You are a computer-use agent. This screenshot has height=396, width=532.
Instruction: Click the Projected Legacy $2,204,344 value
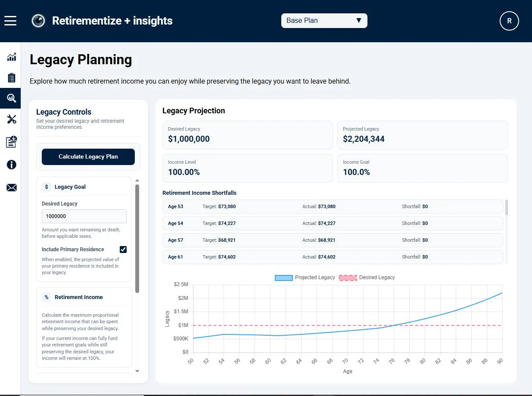click(x=364, y=139)
